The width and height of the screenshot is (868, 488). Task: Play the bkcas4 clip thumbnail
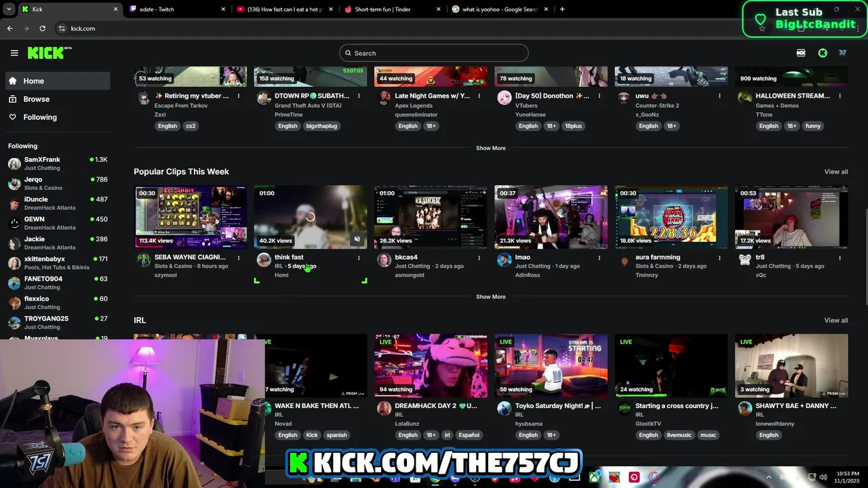click(x=431, y=217)
